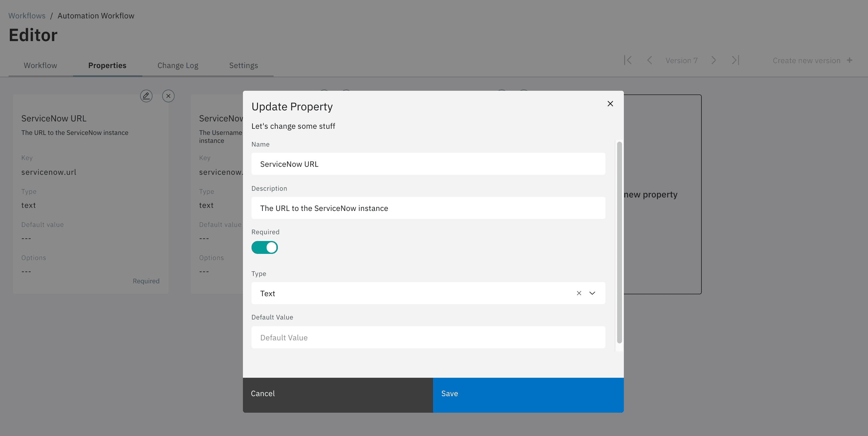Delete the ServiceNow URL property card

point(168,96)
